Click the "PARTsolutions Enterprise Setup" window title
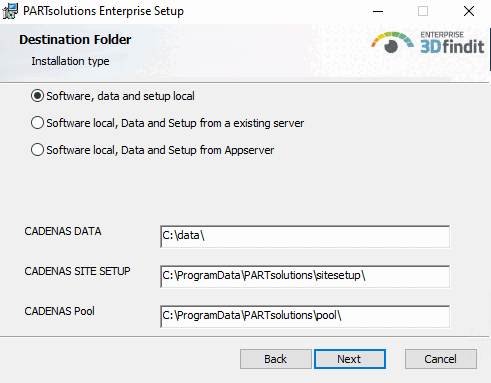 point(103,11)
